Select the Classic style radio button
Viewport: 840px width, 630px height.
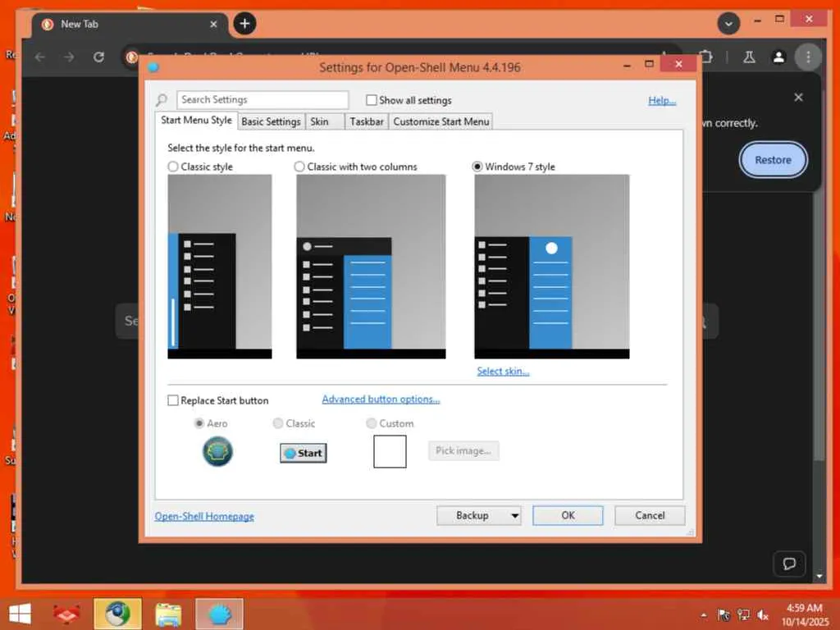[173, 167]
